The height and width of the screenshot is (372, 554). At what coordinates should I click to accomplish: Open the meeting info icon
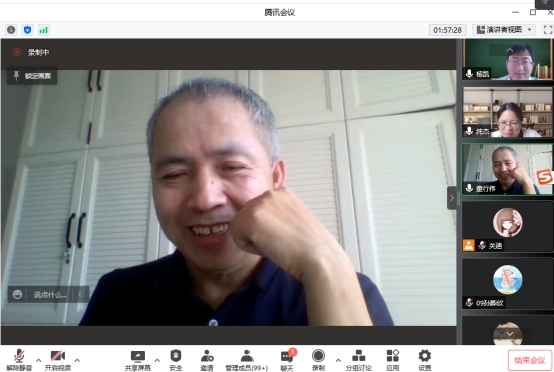(x=11, y=30)
